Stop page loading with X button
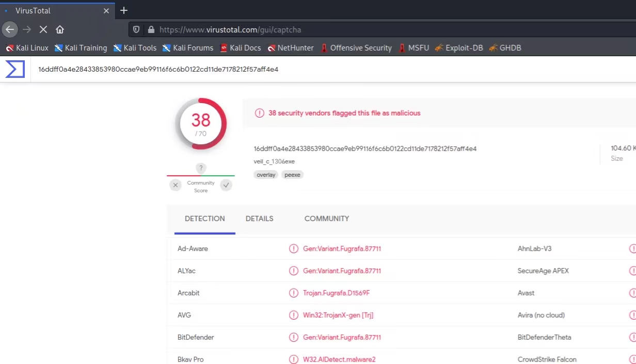The height and width of the screenshot is (364, 636). point(43,29)
